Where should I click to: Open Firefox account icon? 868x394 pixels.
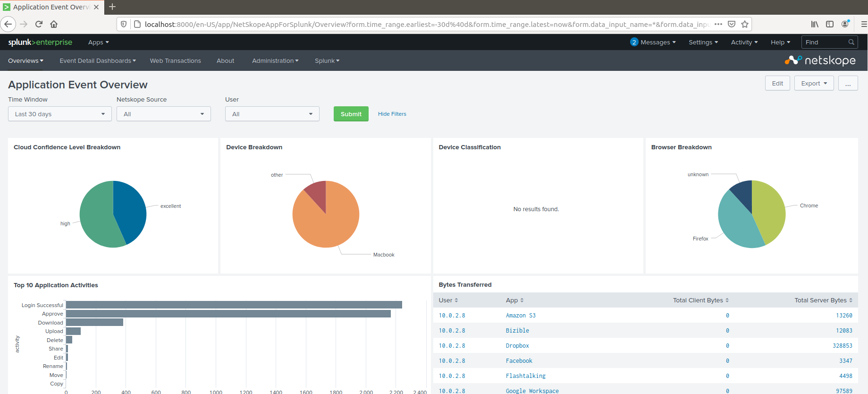(x=845, y=24)
